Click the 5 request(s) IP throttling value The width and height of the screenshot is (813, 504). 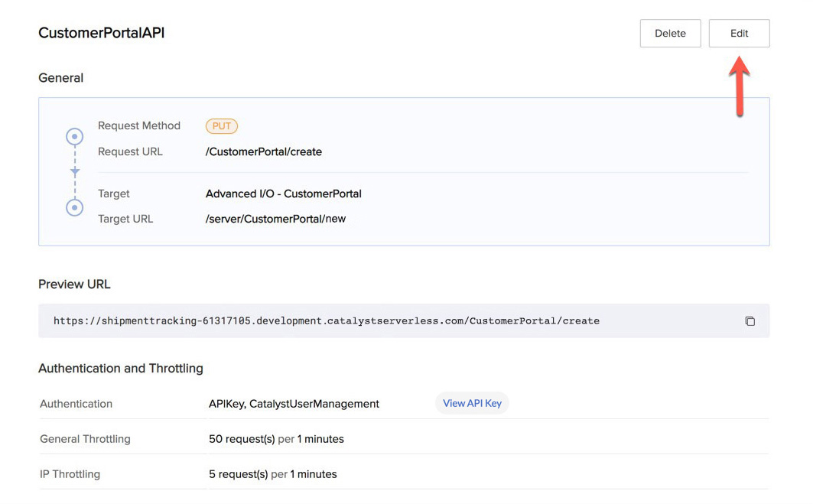272,474
